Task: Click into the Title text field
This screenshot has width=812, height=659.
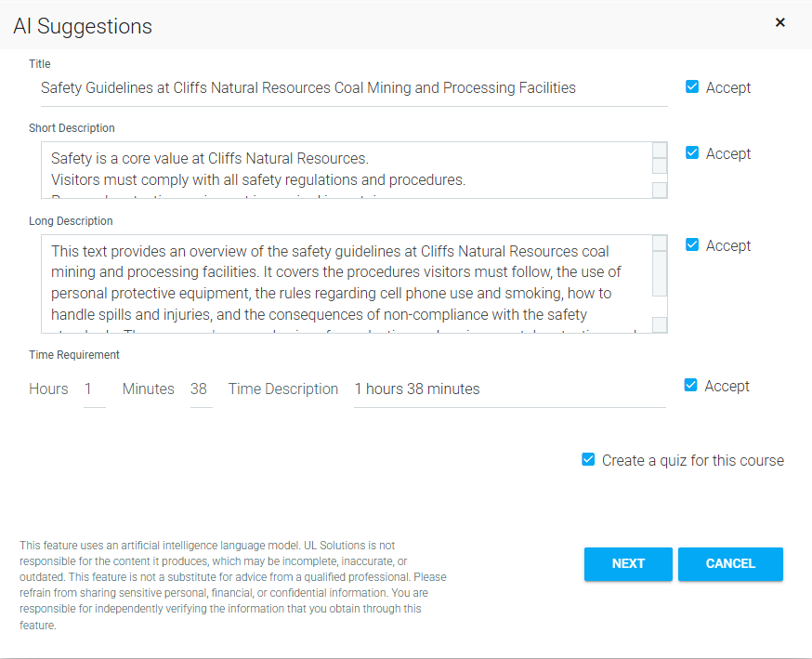Action: click(353, 88)
